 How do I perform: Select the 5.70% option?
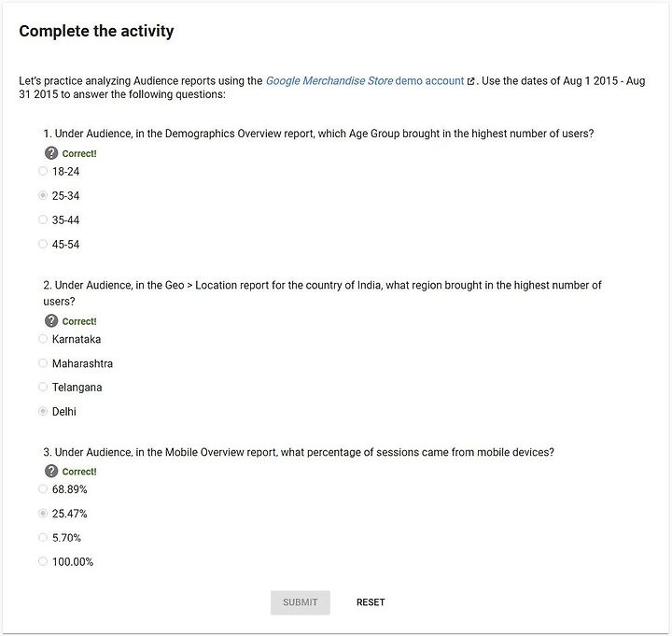(x=43, y=537)
